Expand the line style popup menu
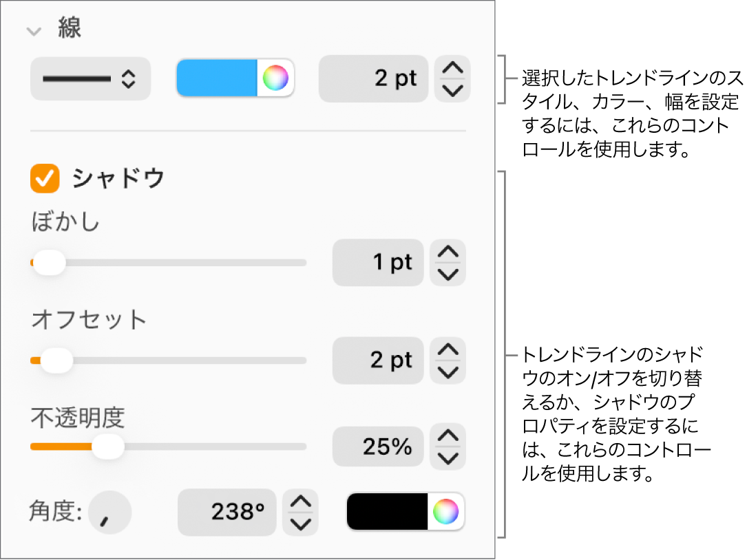 pyautogui.click(x=90, y=78)
